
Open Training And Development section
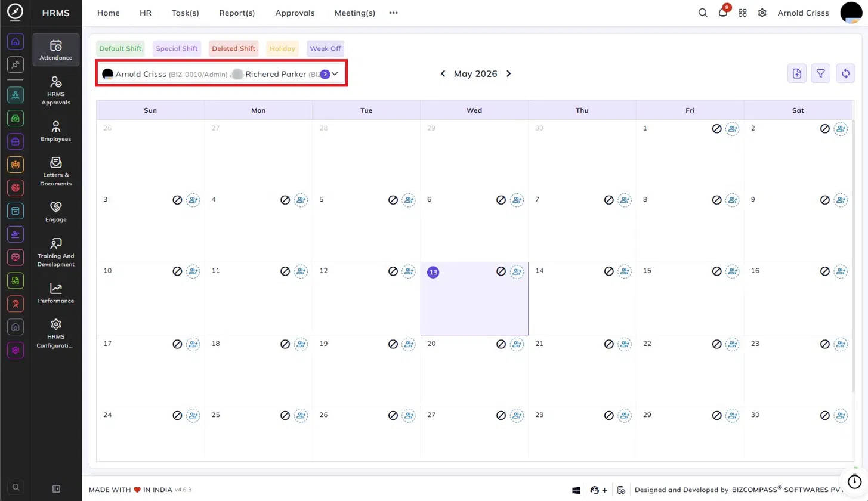56,252
